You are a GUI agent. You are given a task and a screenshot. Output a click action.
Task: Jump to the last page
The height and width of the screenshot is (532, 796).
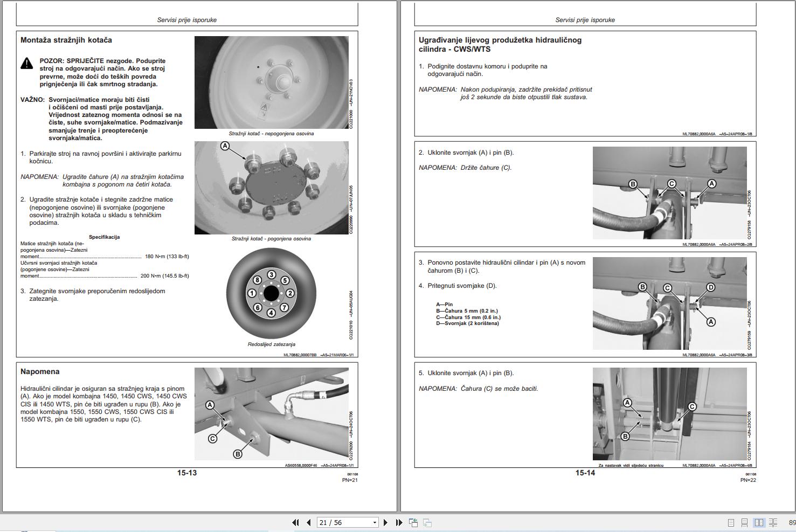(x=399, y=522)
